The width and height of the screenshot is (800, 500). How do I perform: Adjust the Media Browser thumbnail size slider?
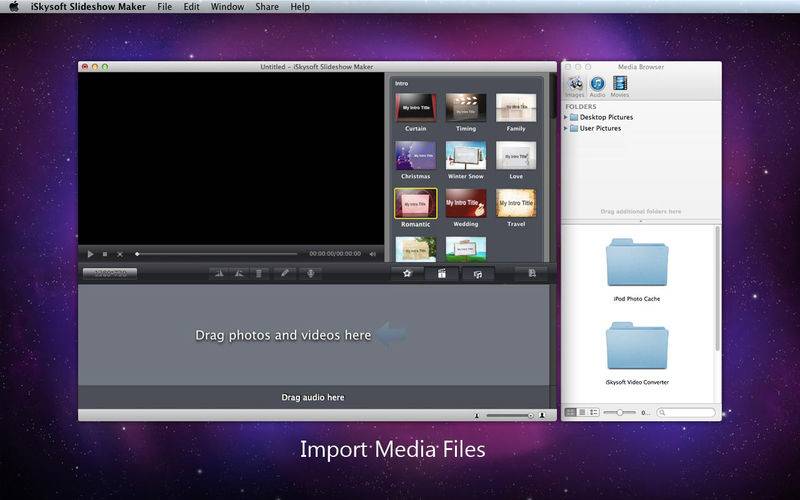point(620,412)
